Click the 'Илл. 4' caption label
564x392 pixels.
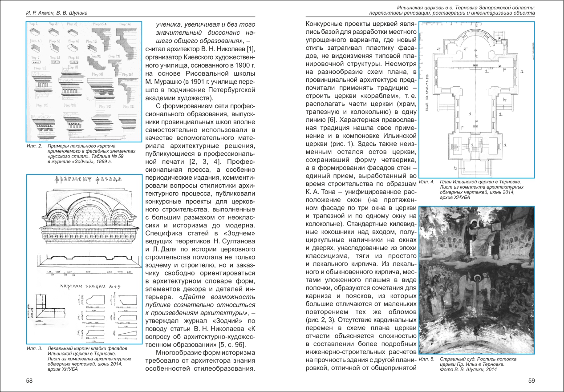tap(426, 182)
